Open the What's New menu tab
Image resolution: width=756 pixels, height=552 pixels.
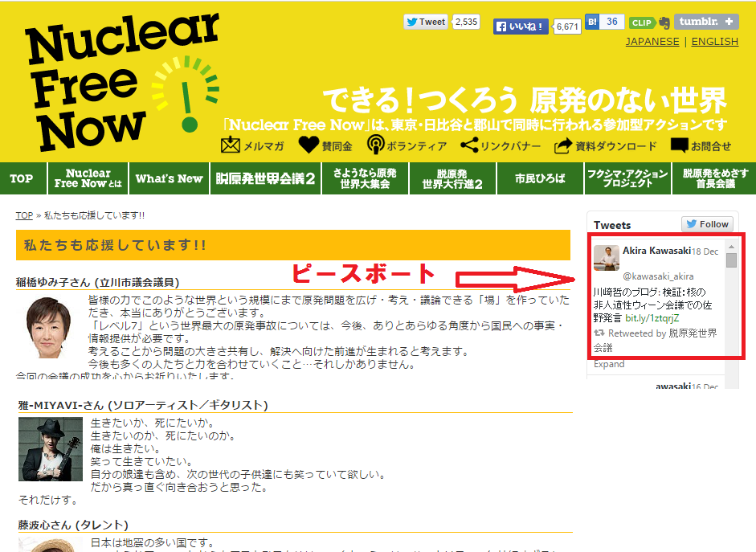click(x=170, y=179)
